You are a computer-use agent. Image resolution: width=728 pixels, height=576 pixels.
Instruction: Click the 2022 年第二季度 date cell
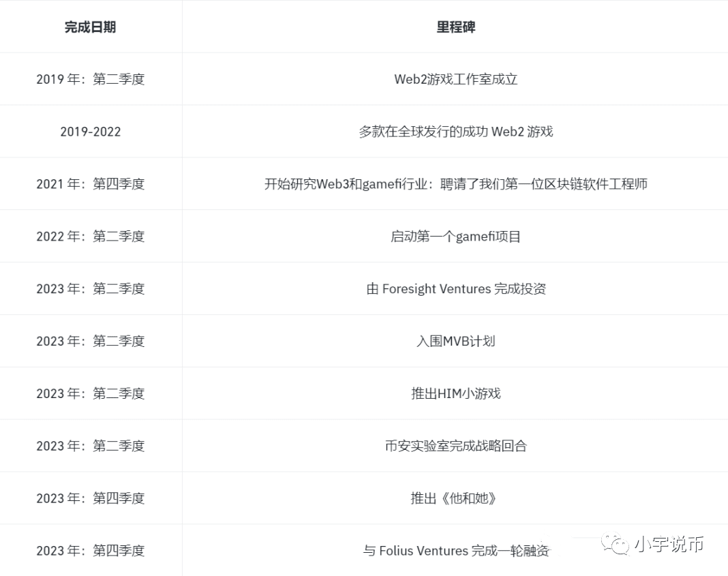pos(91,236)
